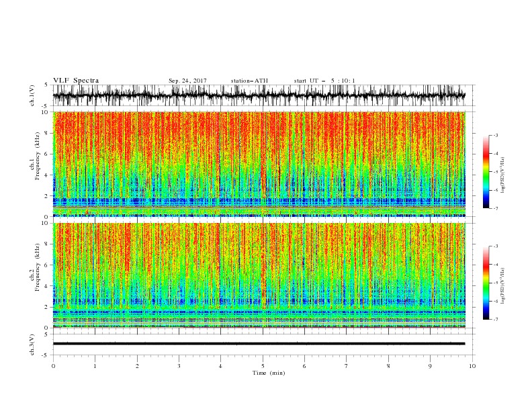Click time axis tick label "1"

click(95, 366)
